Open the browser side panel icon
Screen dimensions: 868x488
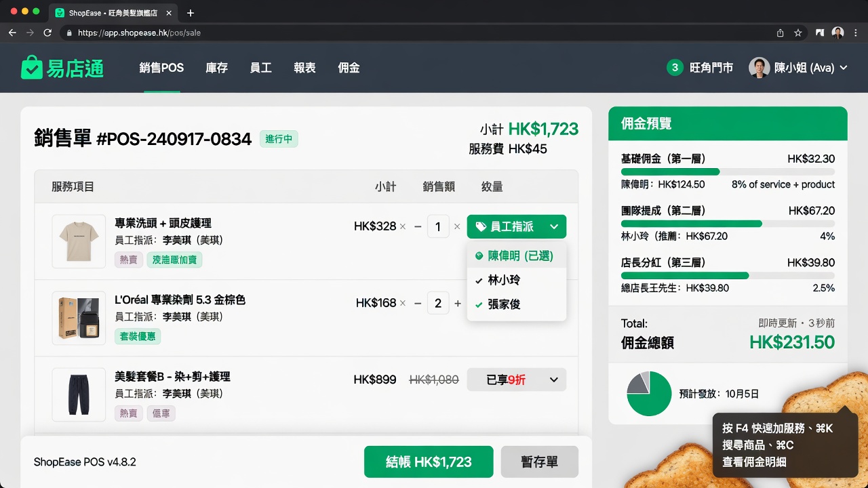[820, 33]
